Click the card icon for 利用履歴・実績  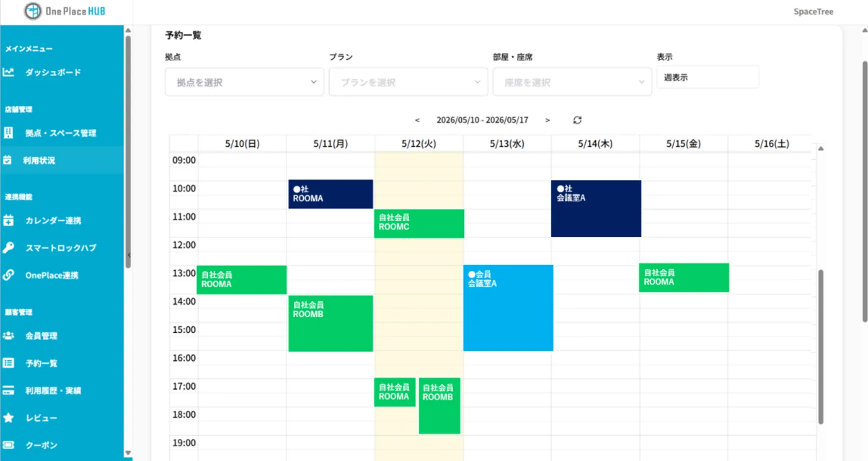(x=8, y=390)
